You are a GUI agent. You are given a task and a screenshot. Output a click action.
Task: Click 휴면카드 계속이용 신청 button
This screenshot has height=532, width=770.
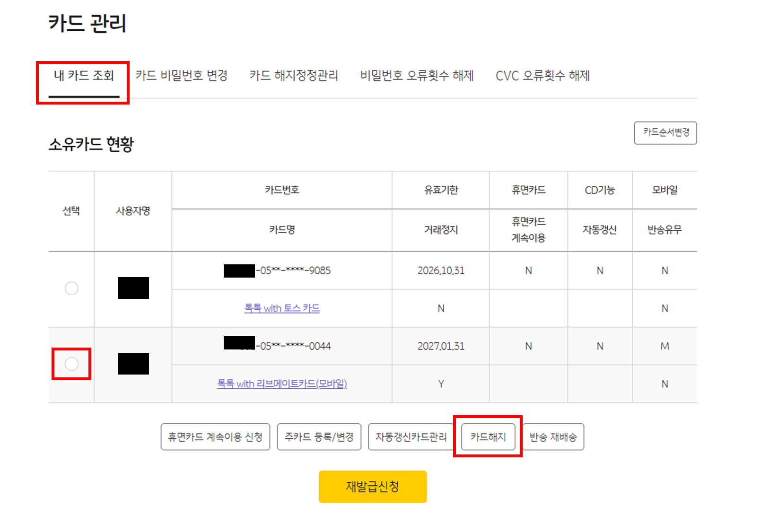[215, 437]
